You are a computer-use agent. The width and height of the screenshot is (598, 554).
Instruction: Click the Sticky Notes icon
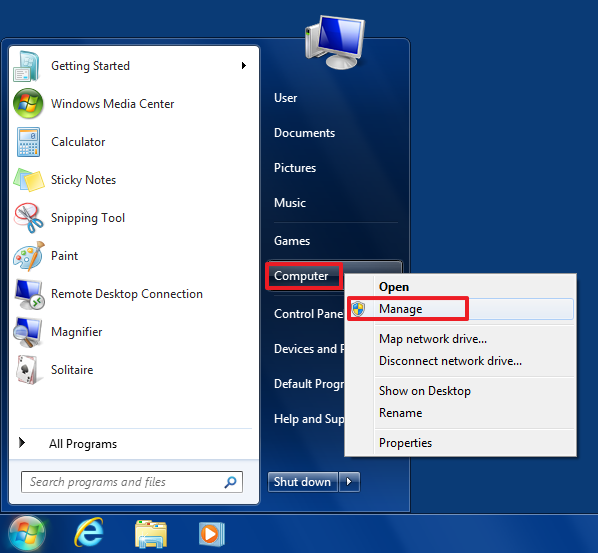click(29, 180)
